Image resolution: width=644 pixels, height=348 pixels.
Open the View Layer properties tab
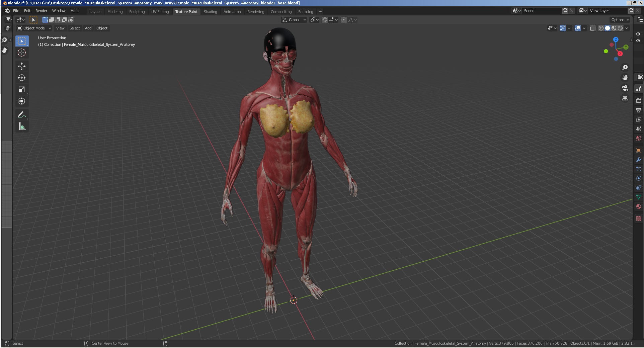click(639, 119)
